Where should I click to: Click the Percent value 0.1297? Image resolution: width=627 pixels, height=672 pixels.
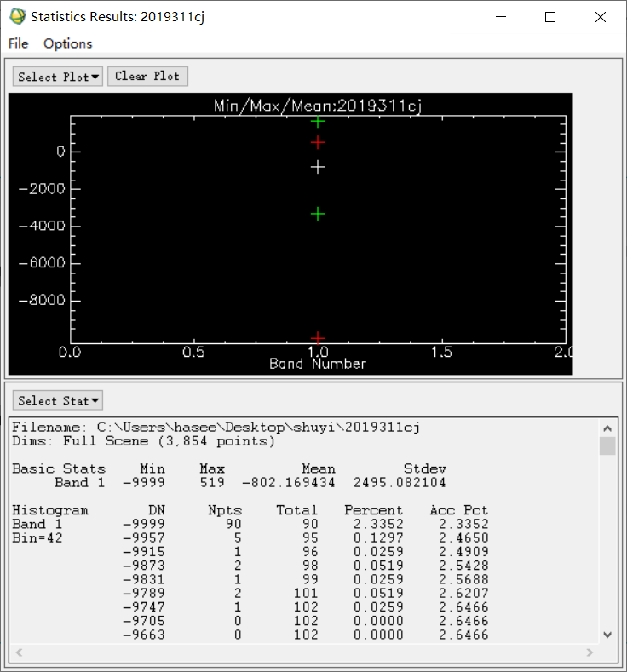point(378,538)
